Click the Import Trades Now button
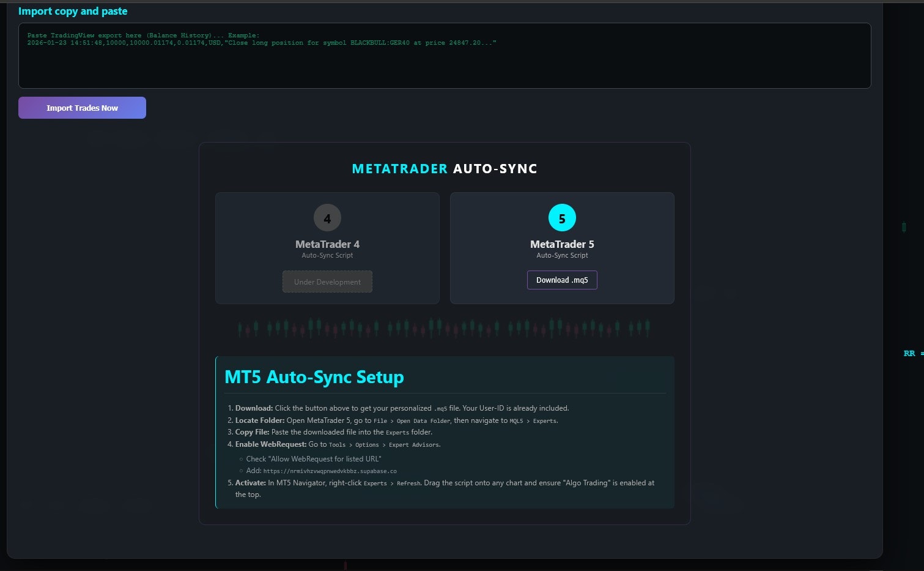This screenshot has width=924, height=571. coord(82,108)
